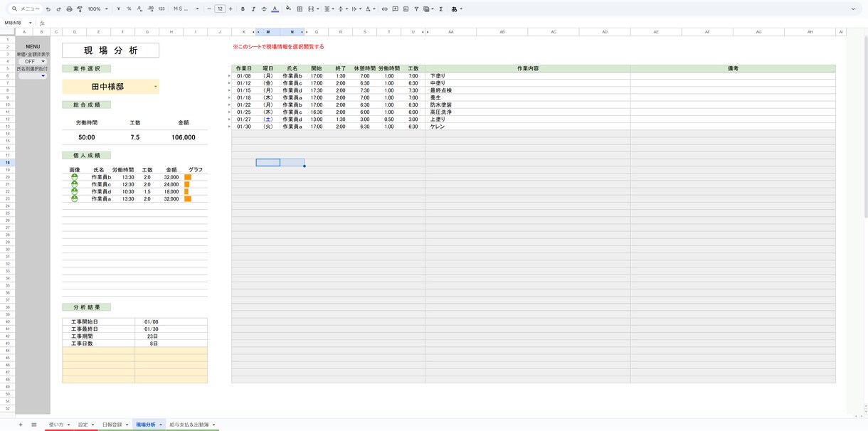
Task: Open the functions sigma menu
Action: pyautogui.click(x=441, y=9)
